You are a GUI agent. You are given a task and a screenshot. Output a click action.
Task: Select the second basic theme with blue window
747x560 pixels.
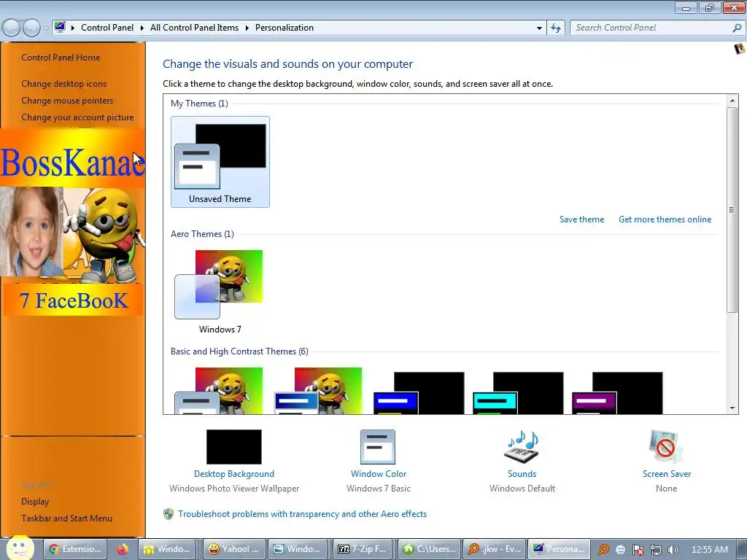tap(318, 391)
